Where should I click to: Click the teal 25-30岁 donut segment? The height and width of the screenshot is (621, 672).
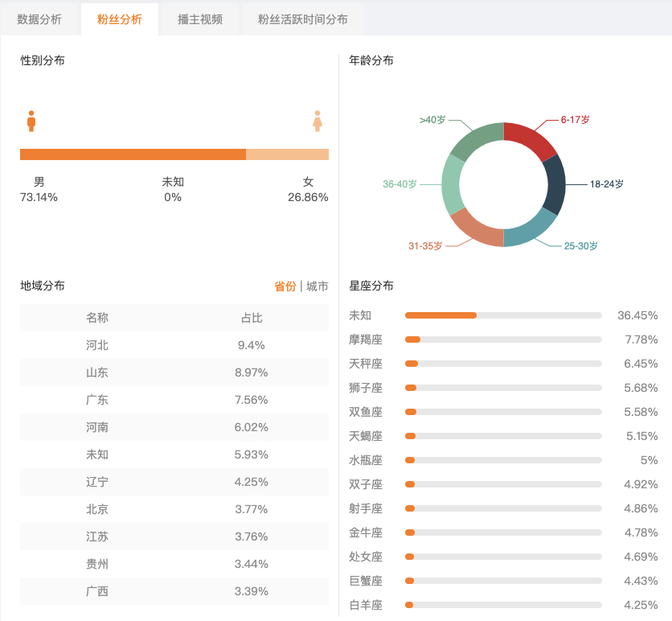coord(530,231)
